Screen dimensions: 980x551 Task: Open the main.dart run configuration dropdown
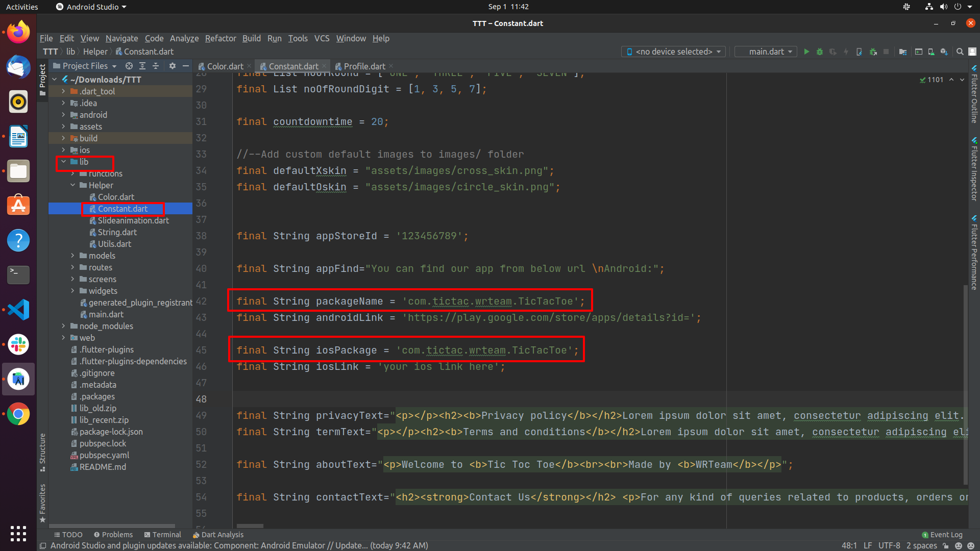pos(766,52)
